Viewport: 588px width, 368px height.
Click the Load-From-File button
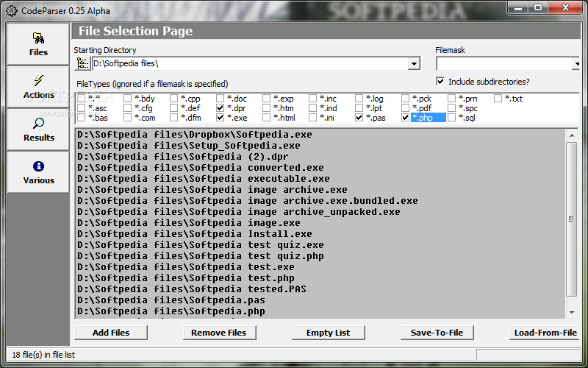click(x=545, y=333)
